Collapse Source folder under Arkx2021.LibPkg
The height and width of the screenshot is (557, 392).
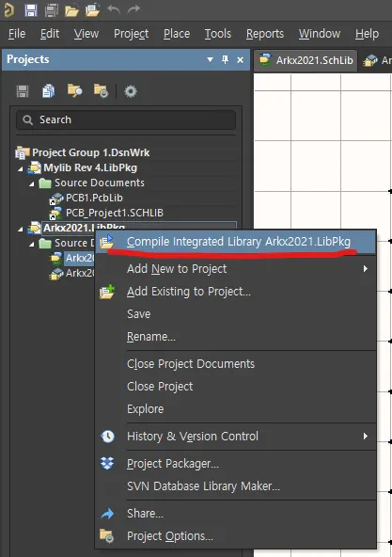32,244
